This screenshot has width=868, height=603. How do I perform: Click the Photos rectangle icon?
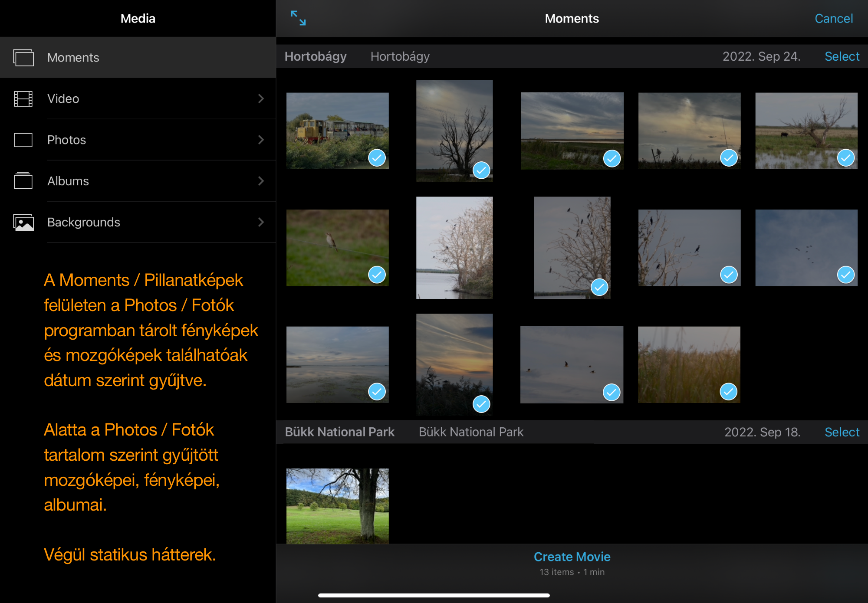(x=23, y=140)
